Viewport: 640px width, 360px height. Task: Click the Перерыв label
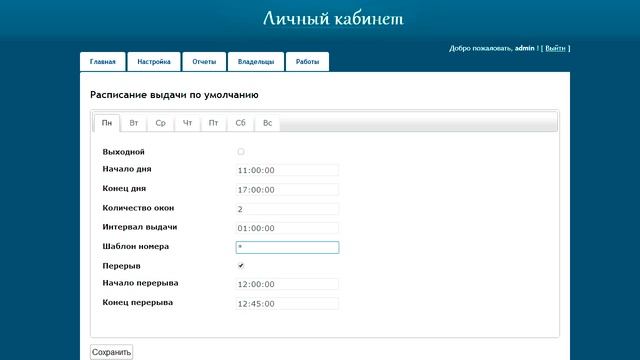click(121, 266)
